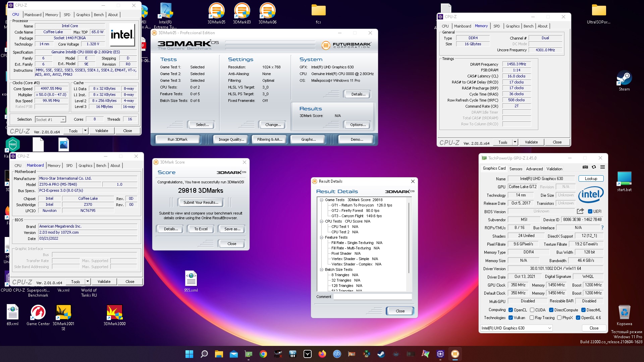Viewport: 644px width, 362px height.
Task: Open the GPU-Z hamburger menu icon
Action: point(603,167)
